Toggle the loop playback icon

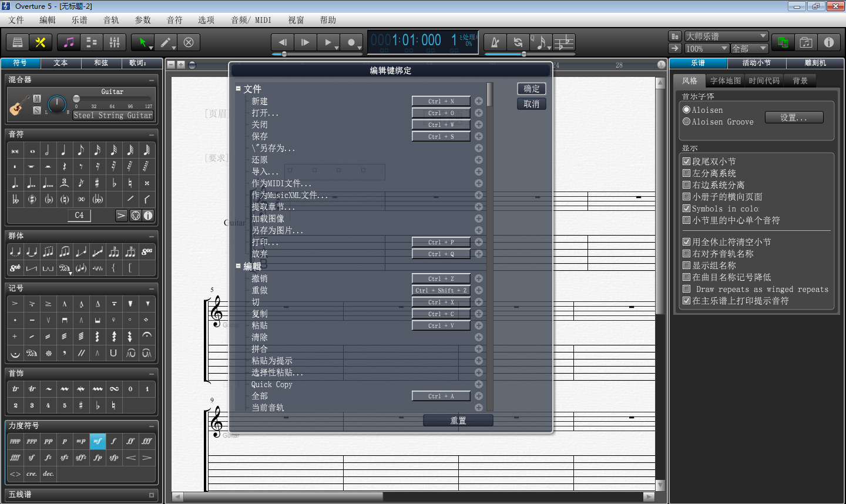point(517,42)
